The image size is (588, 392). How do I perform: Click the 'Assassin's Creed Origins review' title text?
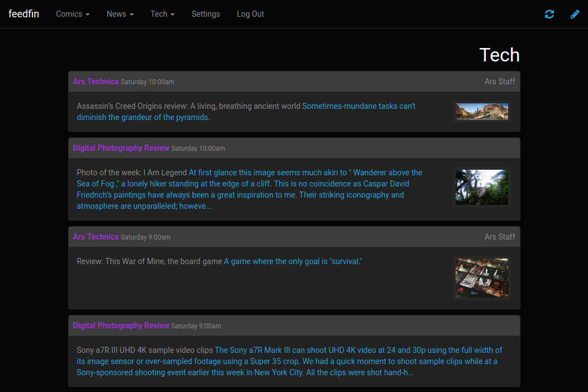pos(189,106)
